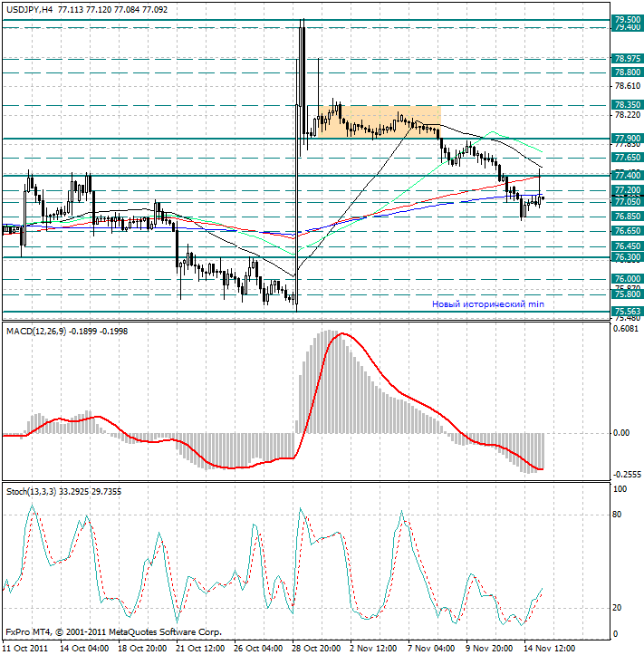Select the 'Новый исторический min' chart annotation
Viewport: 644px width, 655px height.
488,304
